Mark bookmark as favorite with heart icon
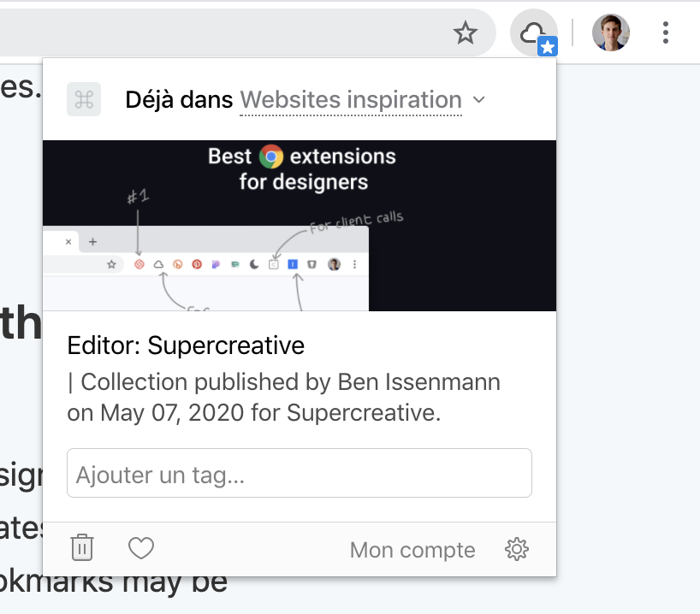 pos(141,548)
